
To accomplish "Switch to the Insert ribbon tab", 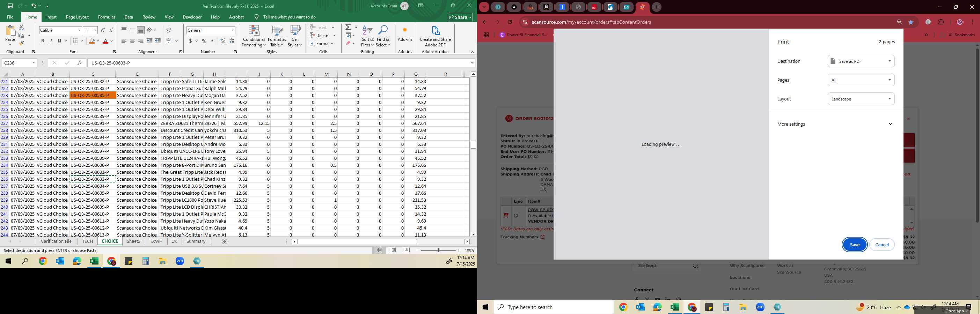I will click(x=51, y=17).
